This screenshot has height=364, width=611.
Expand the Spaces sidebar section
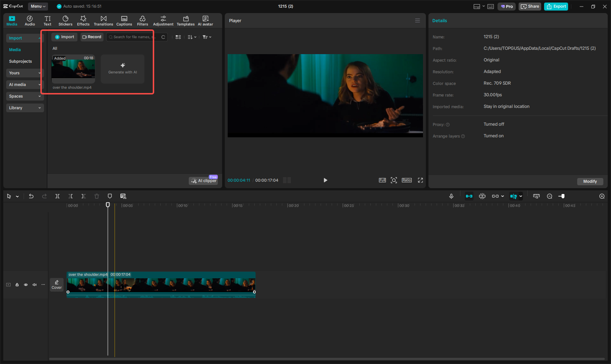25,96
